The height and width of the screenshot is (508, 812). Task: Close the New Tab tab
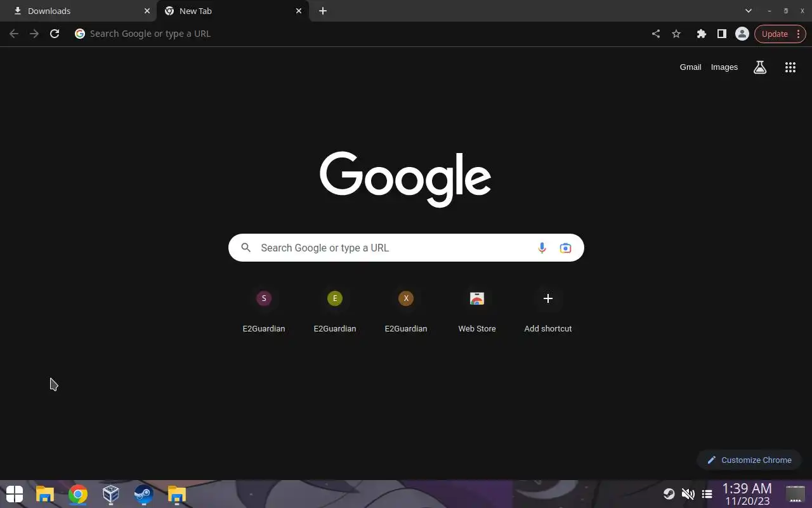coord(299,11)
